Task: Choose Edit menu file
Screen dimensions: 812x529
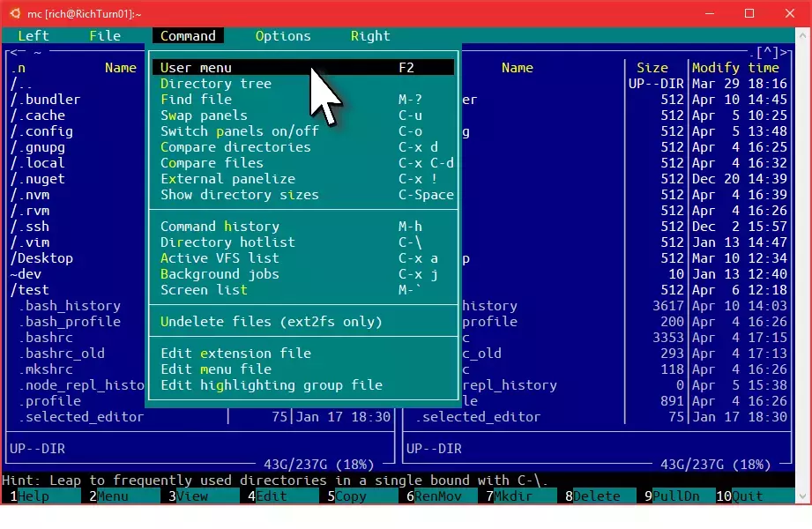Action: click(x=303, y=369)
